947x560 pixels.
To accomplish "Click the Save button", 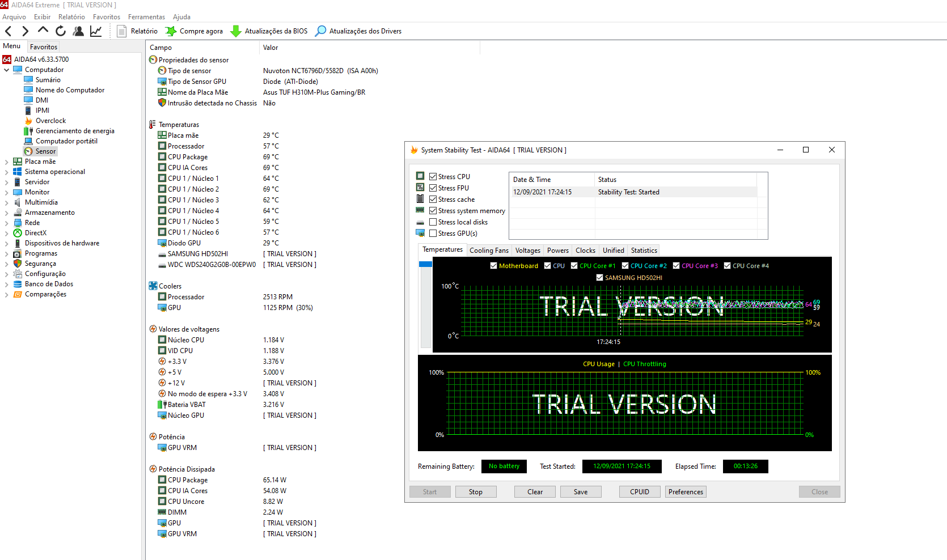I will 581,492.
